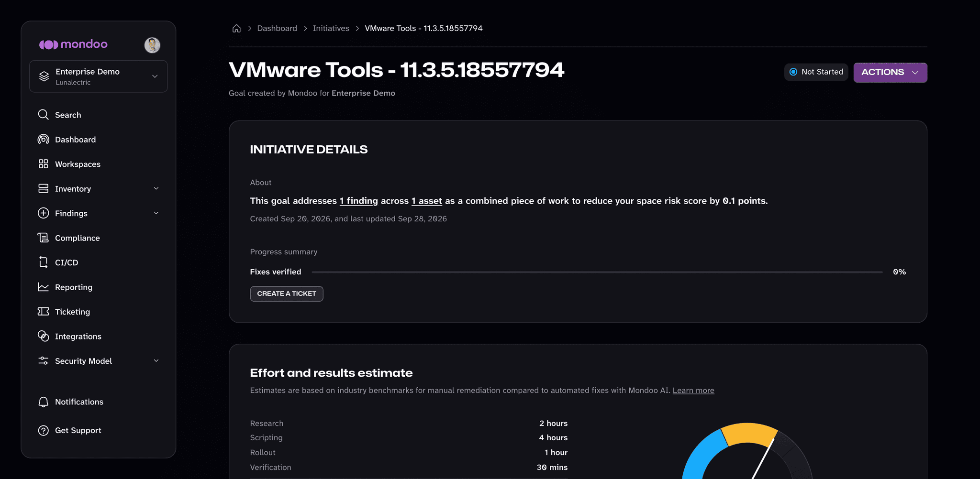The height and width of the screenshot is (479, 980).
Task: Expand the Inventory menu chevron
Action: [x=156, y=188]
